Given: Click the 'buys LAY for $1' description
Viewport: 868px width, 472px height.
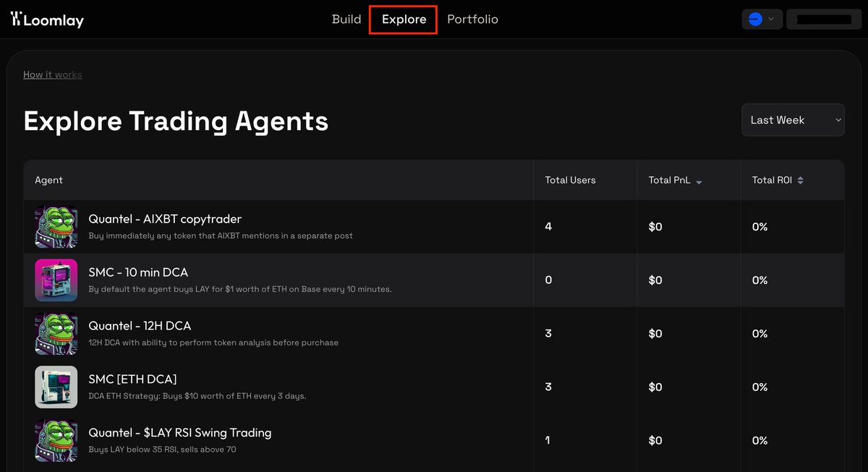Looking at the screenshot, I should click(x=240, y=289).
